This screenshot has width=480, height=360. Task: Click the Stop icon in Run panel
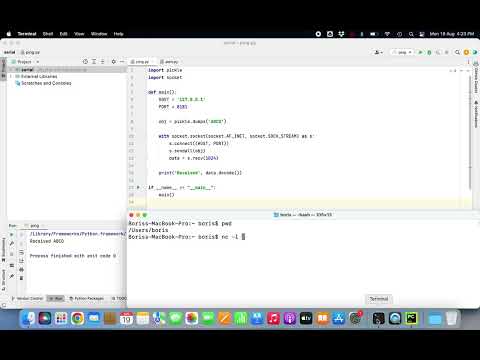click(12, 254)
